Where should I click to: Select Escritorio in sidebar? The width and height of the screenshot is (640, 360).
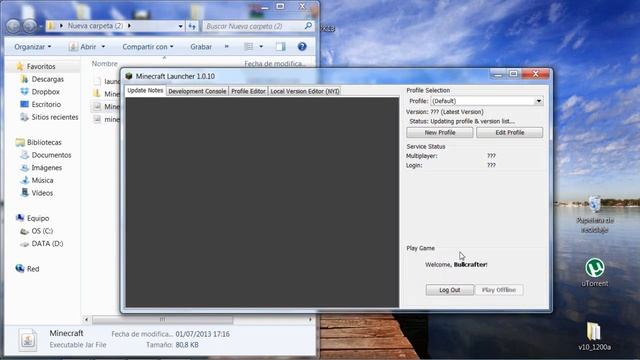(46, 104)
